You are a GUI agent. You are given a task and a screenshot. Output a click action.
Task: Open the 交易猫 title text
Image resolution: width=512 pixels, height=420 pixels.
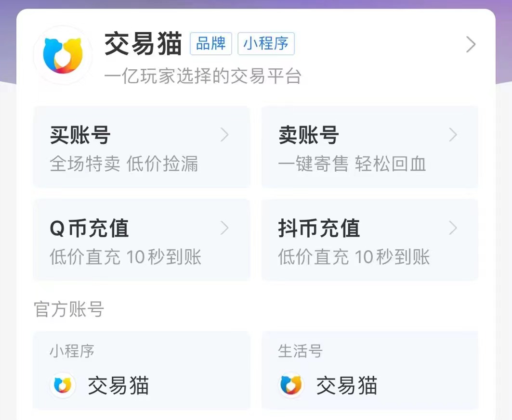144,45
